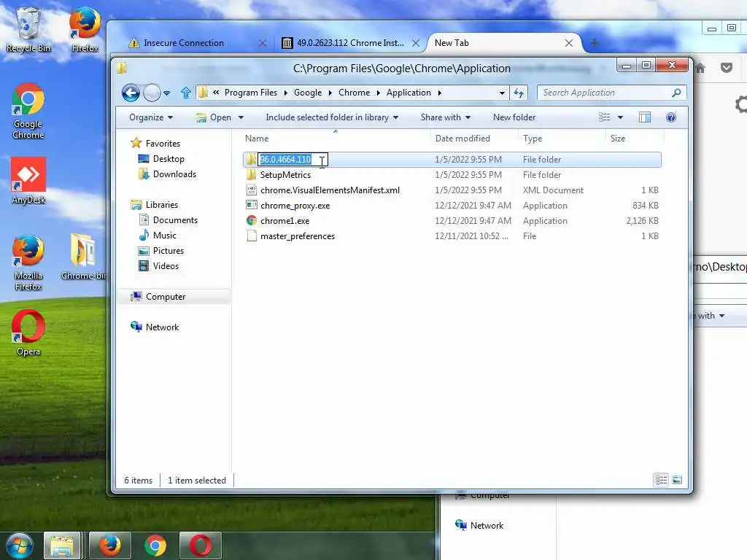
Task: Open Opera desktop shortcut
Action: pos(28,332)
